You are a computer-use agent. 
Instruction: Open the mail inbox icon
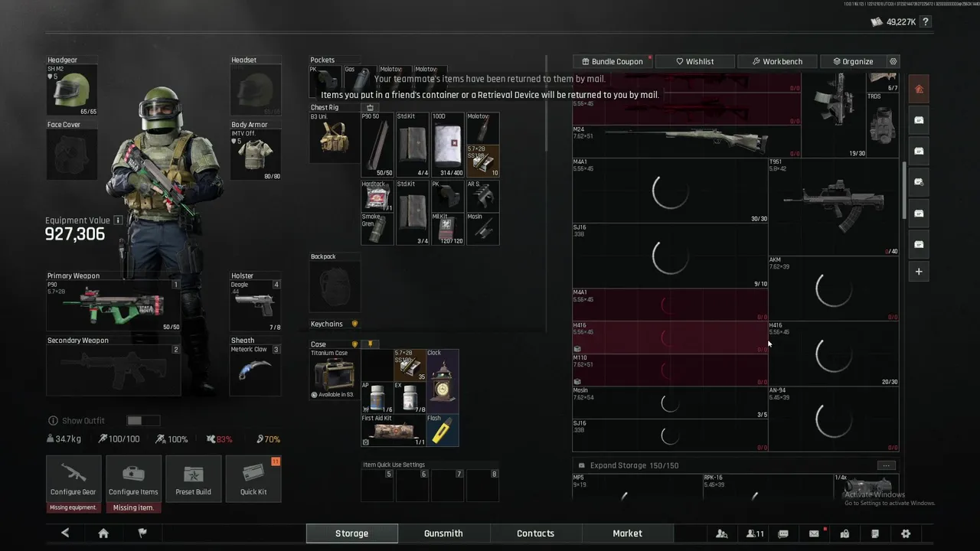815,533
